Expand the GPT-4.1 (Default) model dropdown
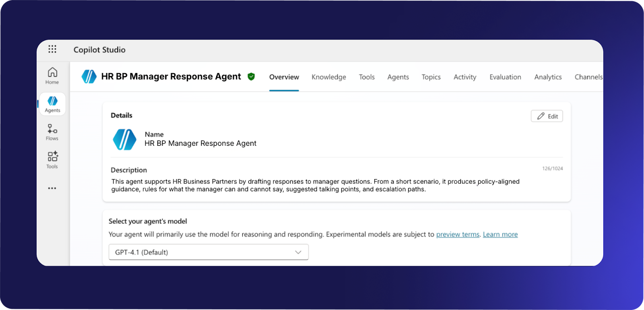644x310 pixels. [x=208, y=252]
